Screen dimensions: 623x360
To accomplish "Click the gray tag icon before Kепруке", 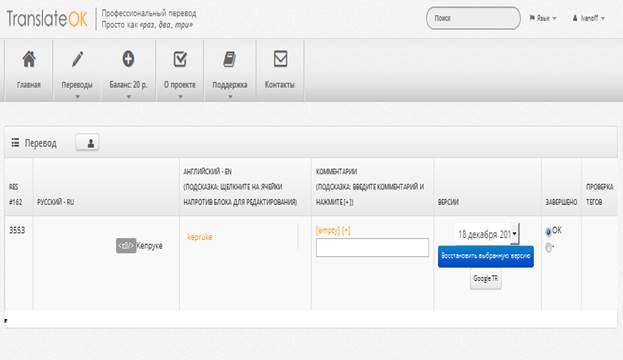I will coord(126,246).
